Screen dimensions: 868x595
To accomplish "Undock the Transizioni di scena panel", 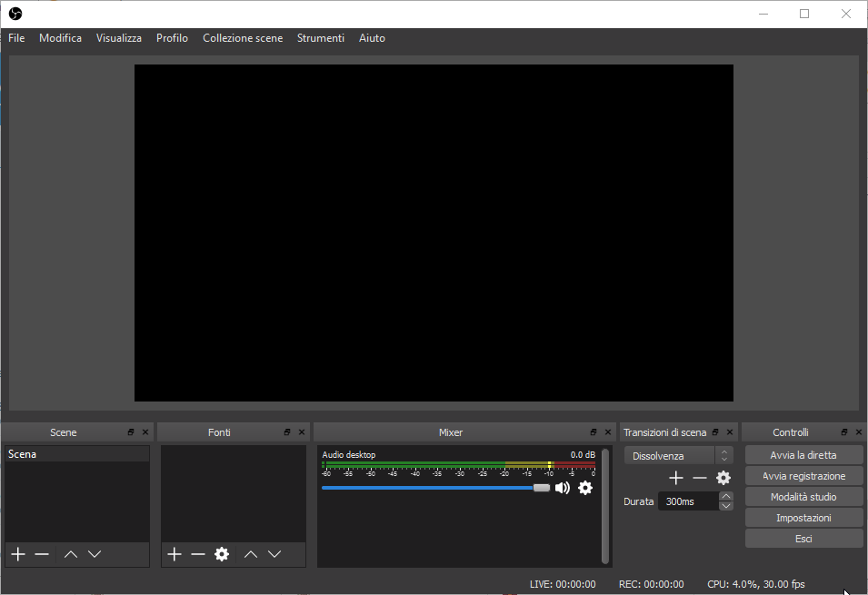I will 715,432.
